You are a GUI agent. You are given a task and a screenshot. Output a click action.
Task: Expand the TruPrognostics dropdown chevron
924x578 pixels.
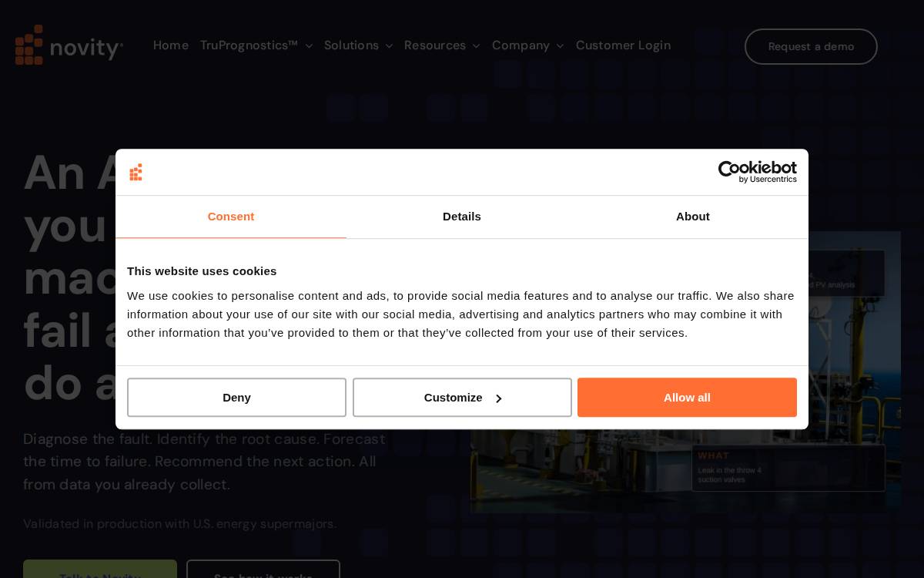coord(309,46)
